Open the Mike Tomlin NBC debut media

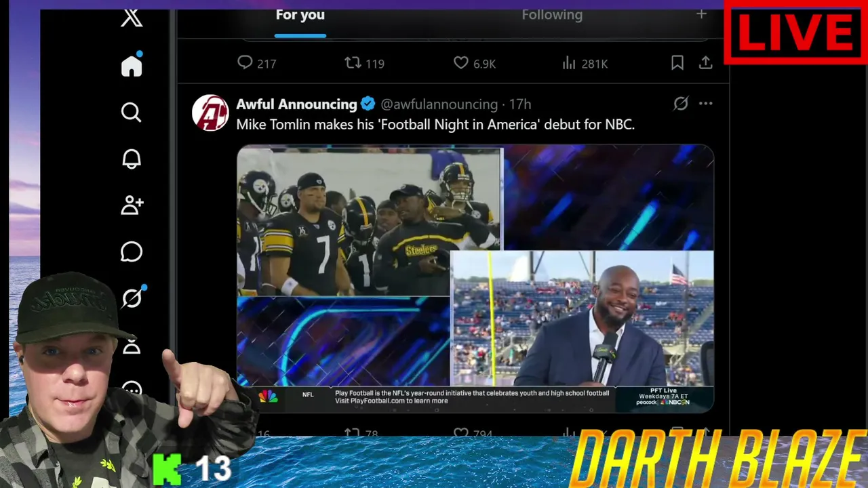(475, 279)
